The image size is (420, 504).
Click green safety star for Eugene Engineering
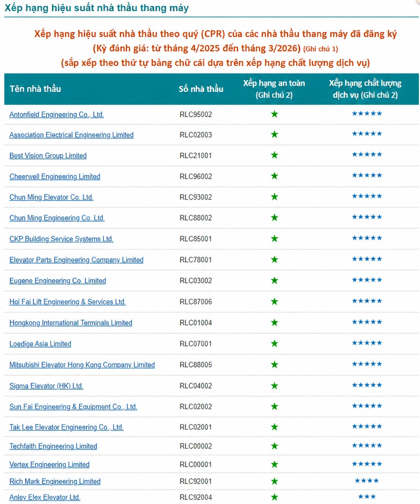tap(274, 280)
